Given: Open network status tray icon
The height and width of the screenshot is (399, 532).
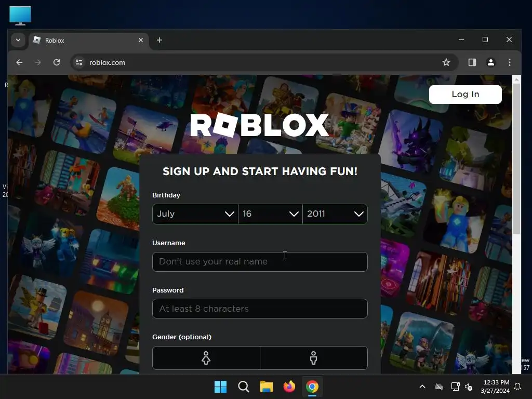Looking at the screenshot, I should tap(455, 387).
